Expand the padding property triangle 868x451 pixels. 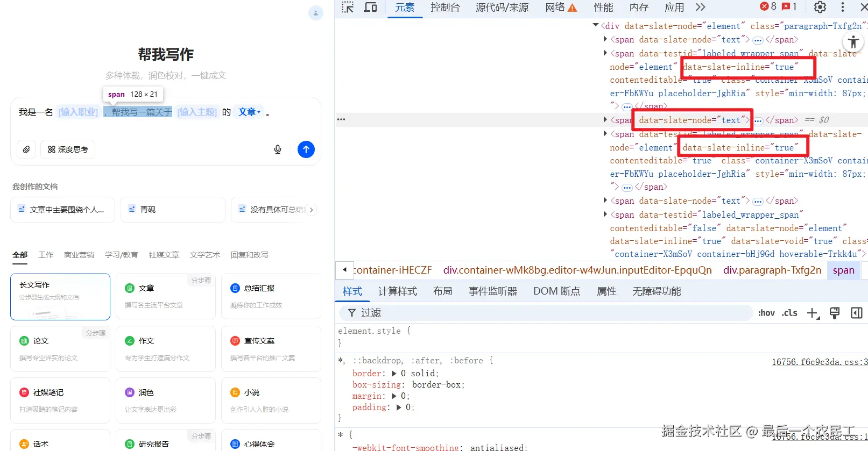399,407
